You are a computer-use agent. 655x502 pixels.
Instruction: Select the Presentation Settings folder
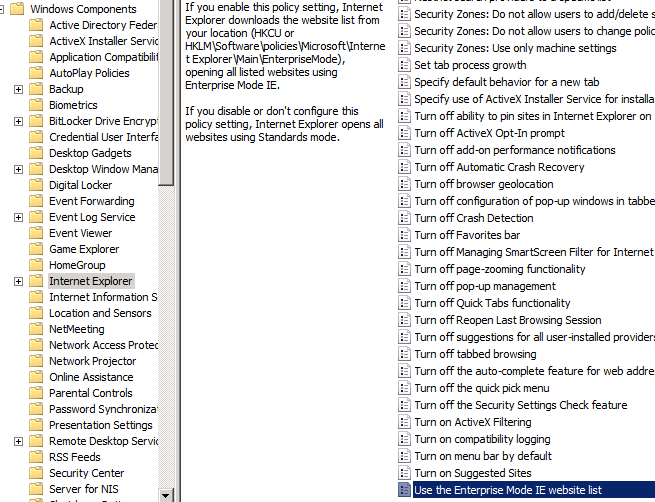pyautogui.click(x=101, y=425)
